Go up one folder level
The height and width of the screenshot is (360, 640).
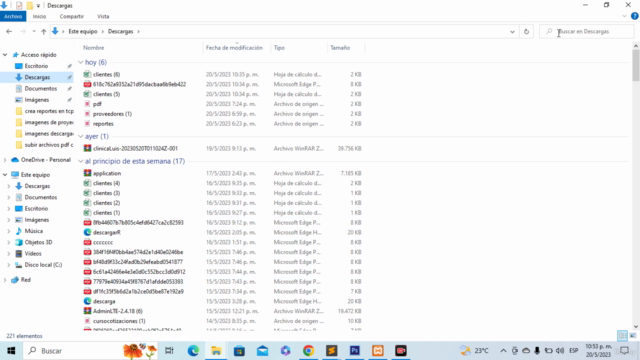click(x=44, y=31)
